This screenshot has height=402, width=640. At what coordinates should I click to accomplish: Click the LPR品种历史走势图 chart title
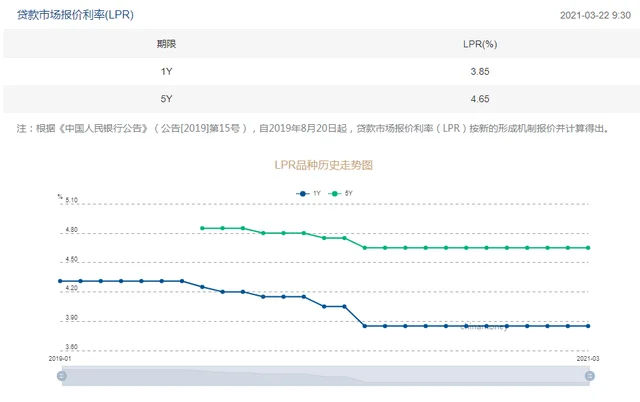tap(323, 165)
